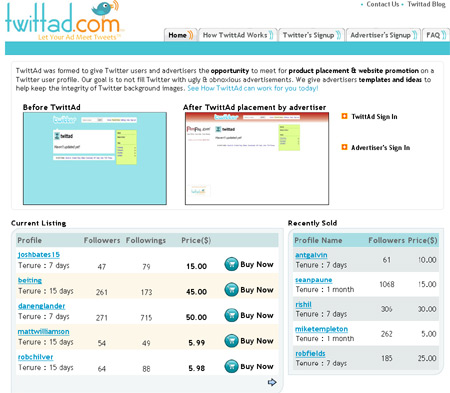Click the Buy Now cart icon for danenglander
This screenshot has width=450, height=393.
(231, 315)
